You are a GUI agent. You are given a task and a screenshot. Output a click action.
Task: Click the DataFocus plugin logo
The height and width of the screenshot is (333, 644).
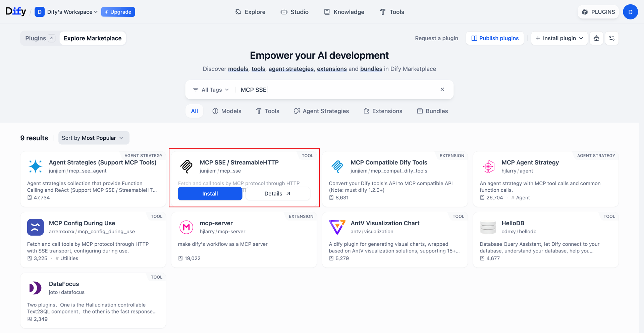[x=35, y=288]
